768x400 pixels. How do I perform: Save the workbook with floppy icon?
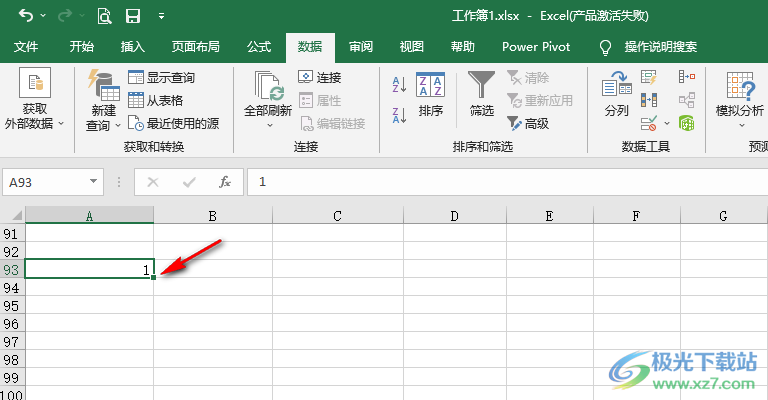[x=133, y=16]
